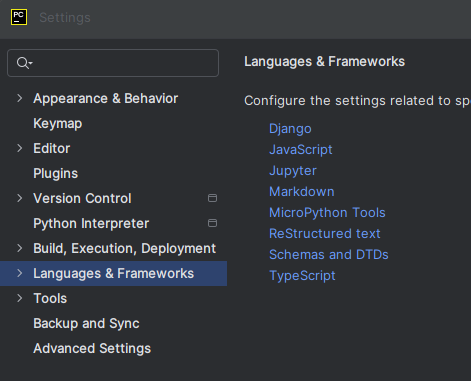
Task: Select Plugins in settings tree
Action: tap(56, 173)
